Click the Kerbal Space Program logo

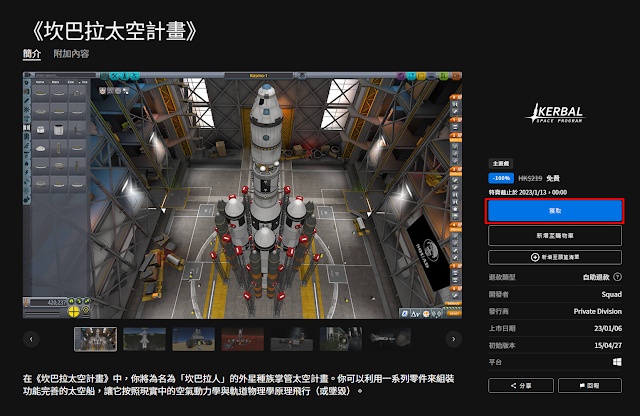pyautogui.click(x=555, y=113)
